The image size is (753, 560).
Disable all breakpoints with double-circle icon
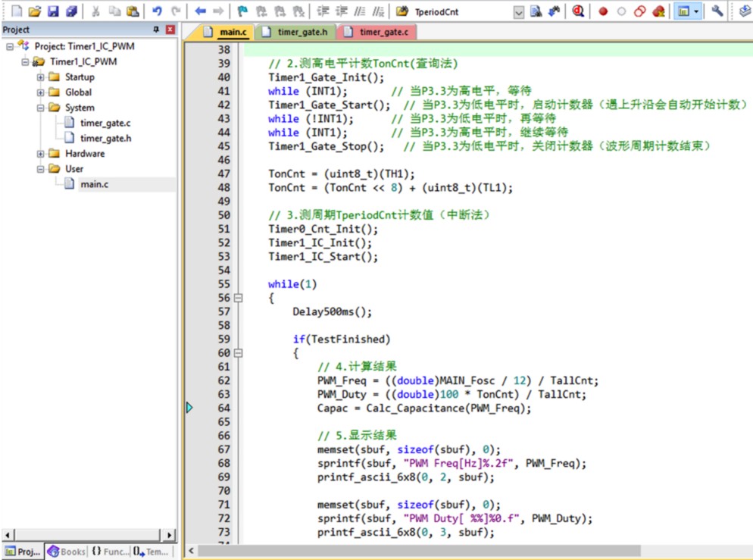tap(639, 11)
